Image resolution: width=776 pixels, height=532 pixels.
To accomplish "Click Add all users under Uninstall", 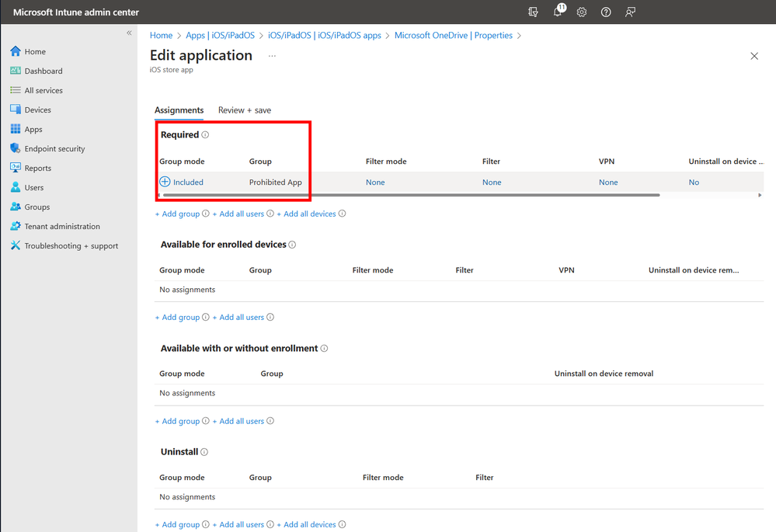I will [x=238, y=524].
